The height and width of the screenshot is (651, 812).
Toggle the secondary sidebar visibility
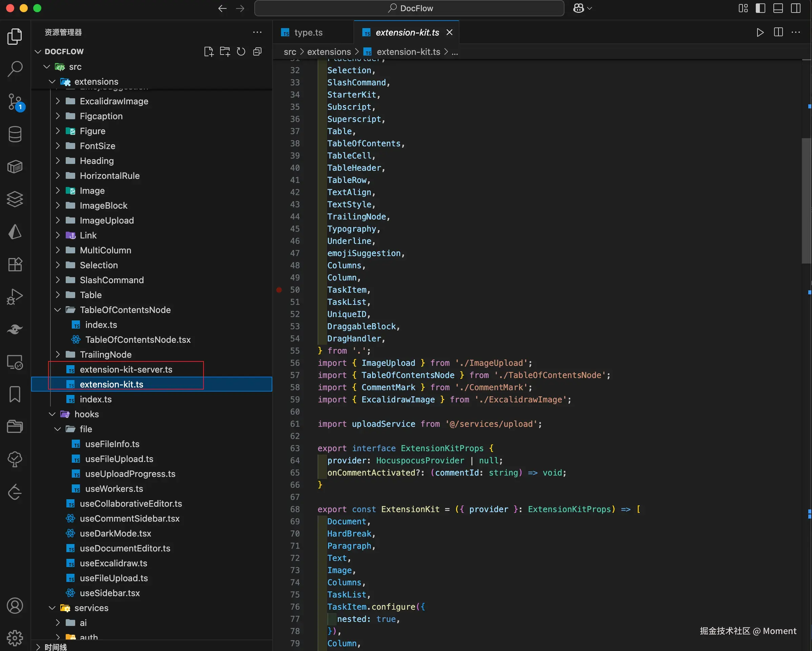tap(795, 8)
